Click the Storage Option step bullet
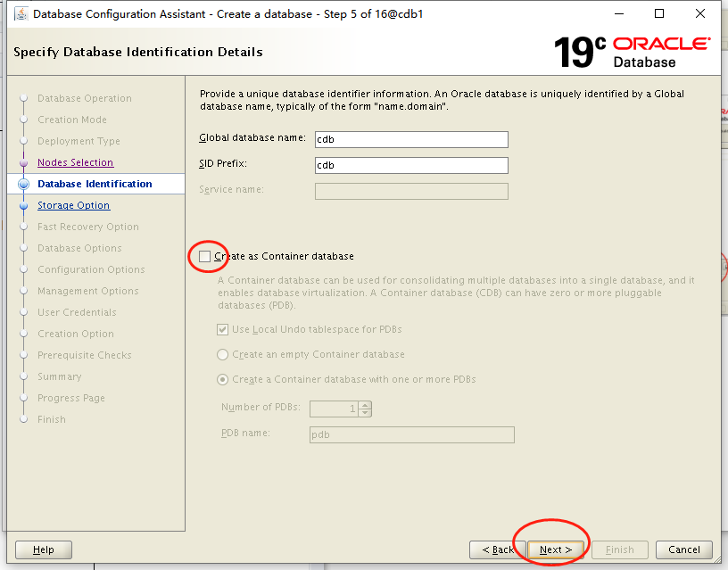Screen dimensions: 728x570 coord(24,206)
